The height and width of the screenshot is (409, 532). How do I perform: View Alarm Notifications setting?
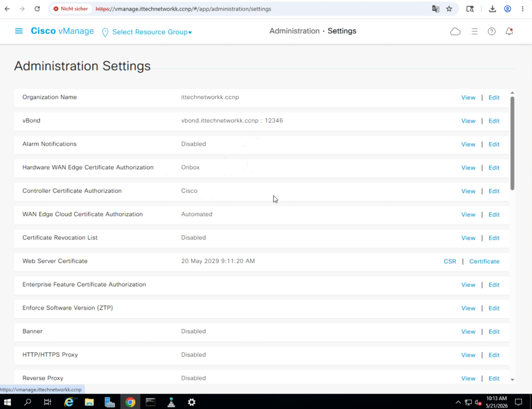coord(468,145)
